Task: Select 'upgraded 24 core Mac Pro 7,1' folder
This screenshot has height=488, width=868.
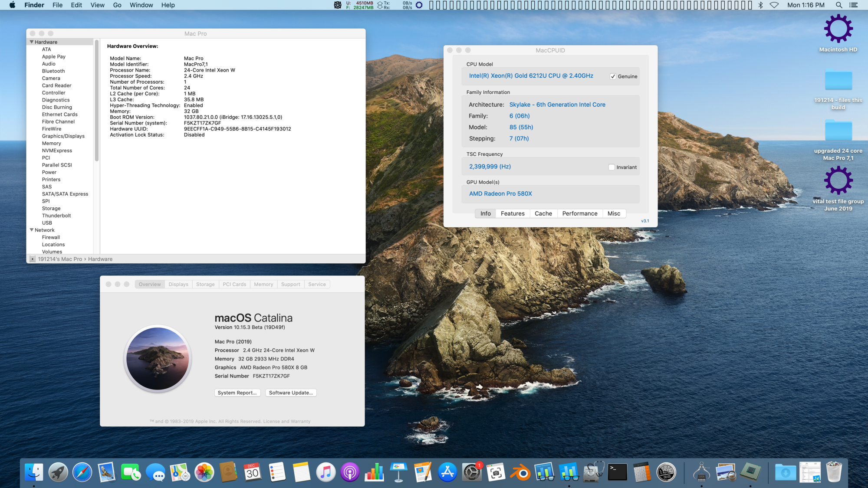Action: tap(838, 140)
